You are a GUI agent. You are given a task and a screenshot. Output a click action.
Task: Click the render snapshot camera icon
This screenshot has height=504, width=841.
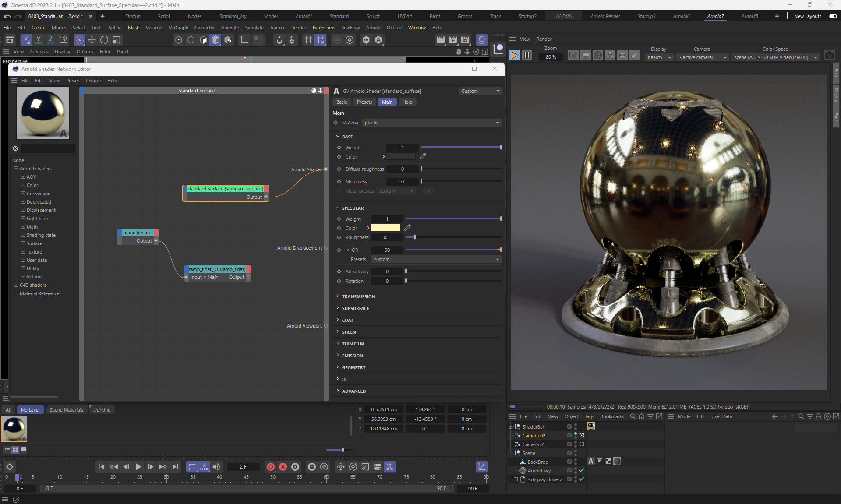point(829,56)
